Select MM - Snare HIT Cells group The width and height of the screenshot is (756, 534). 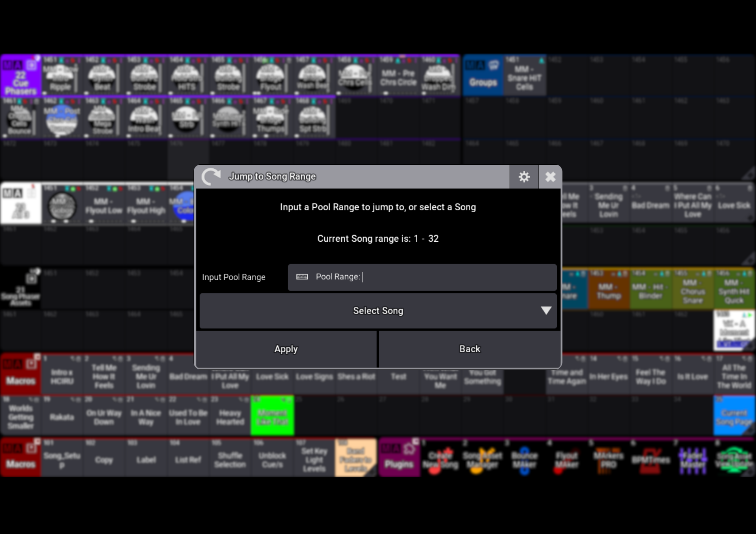pos(524,75)
